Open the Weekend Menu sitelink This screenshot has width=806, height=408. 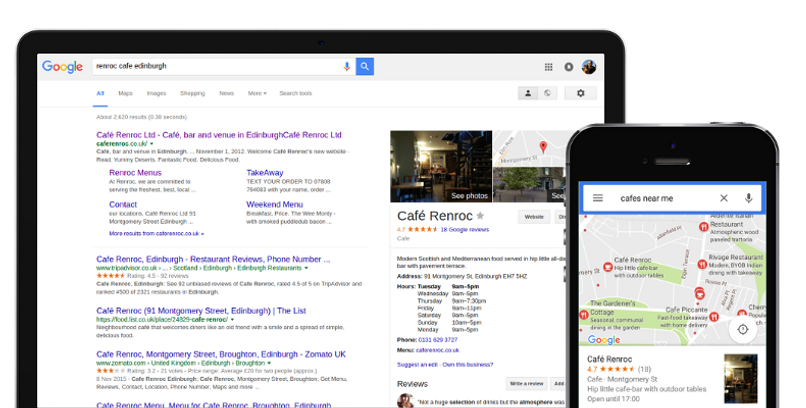[x=274, y=204]
